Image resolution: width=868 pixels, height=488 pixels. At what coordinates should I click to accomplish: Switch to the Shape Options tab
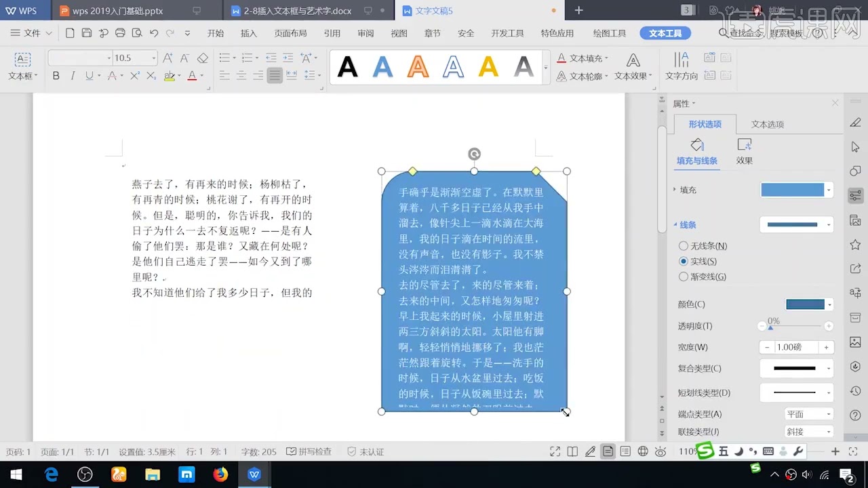705,125
